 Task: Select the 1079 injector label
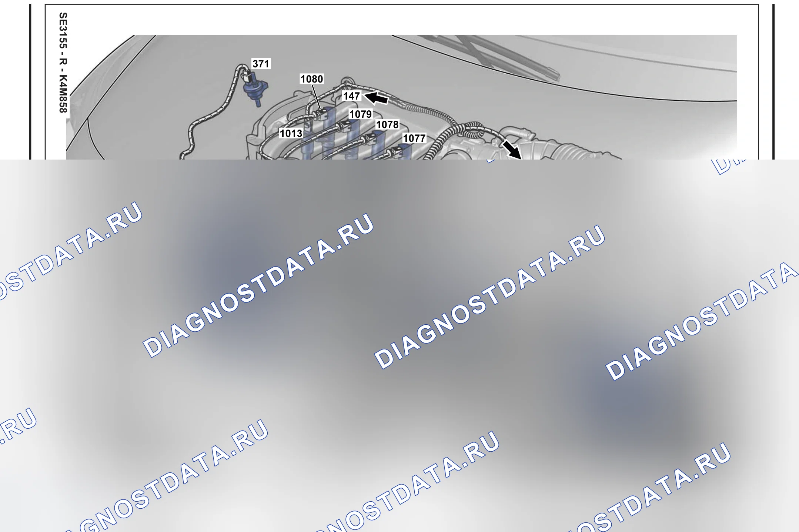point(360,114)
